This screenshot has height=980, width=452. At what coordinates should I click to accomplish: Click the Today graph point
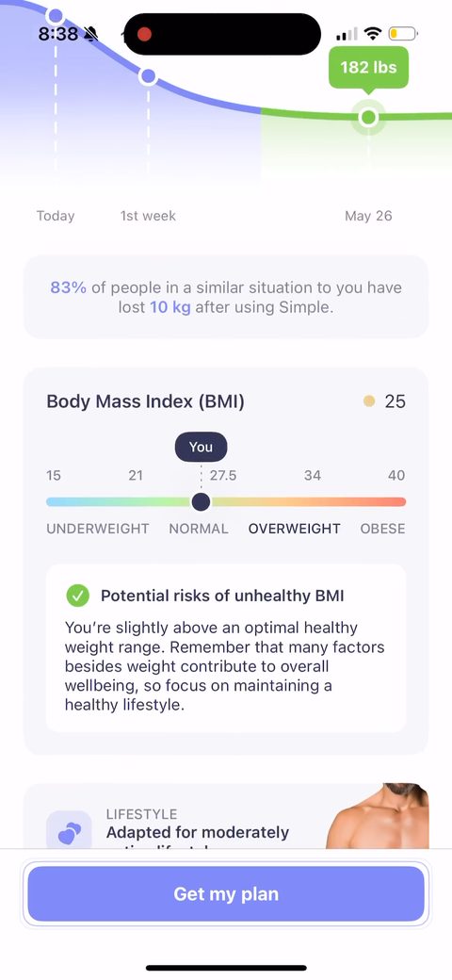(55, 15)
